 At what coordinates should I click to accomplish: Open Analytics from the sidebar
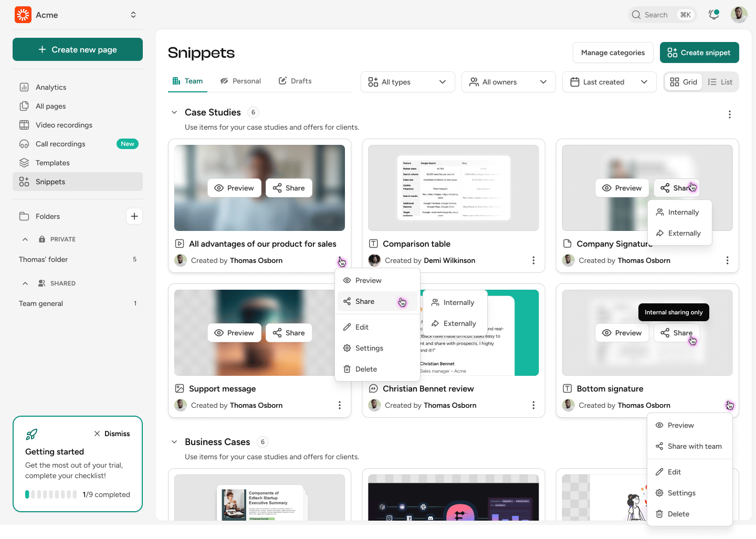[x=51, y=87]
